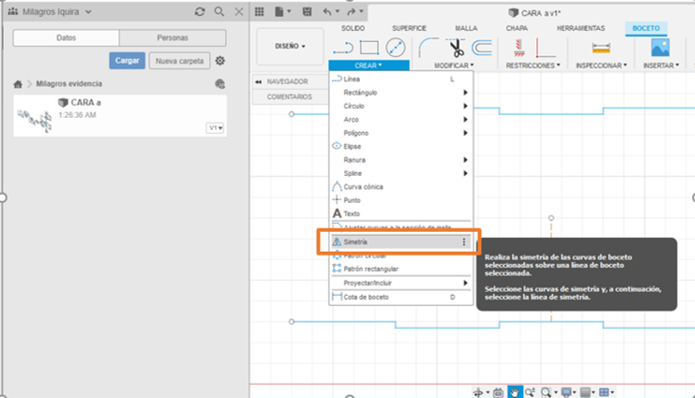Select the Rectangle tool in toolbar
Screen dimensions: 695x398
click(x=369, y=47)
